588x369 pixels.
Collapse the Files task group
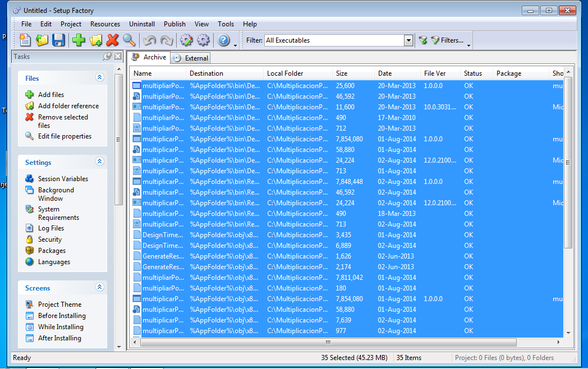(99, 77)
